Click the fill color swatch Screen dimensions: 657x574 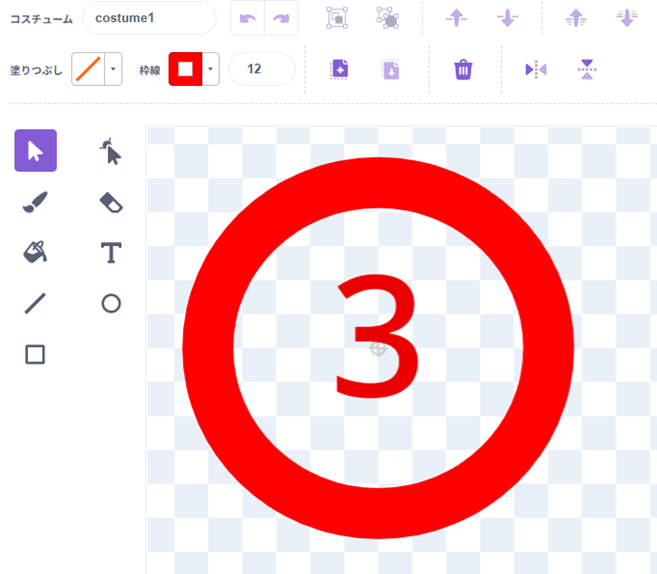click(88, 70)
